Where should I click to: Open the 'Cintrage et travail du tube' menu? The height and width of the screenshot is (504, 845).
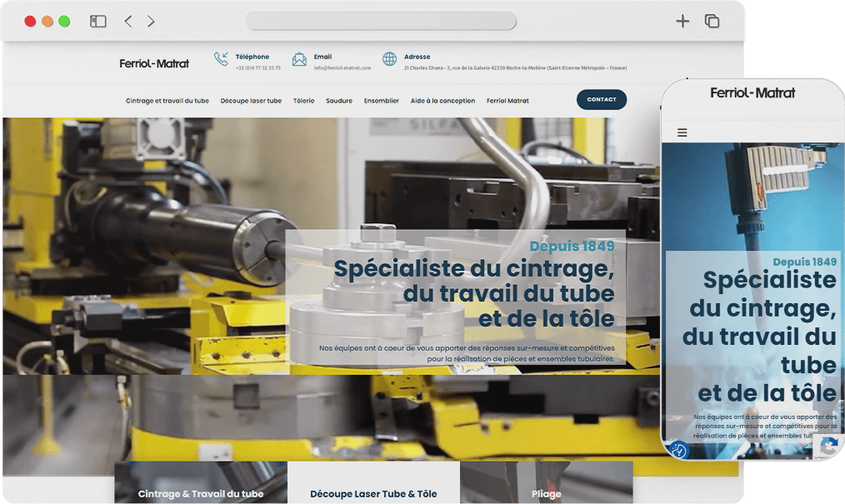[167, 101]
